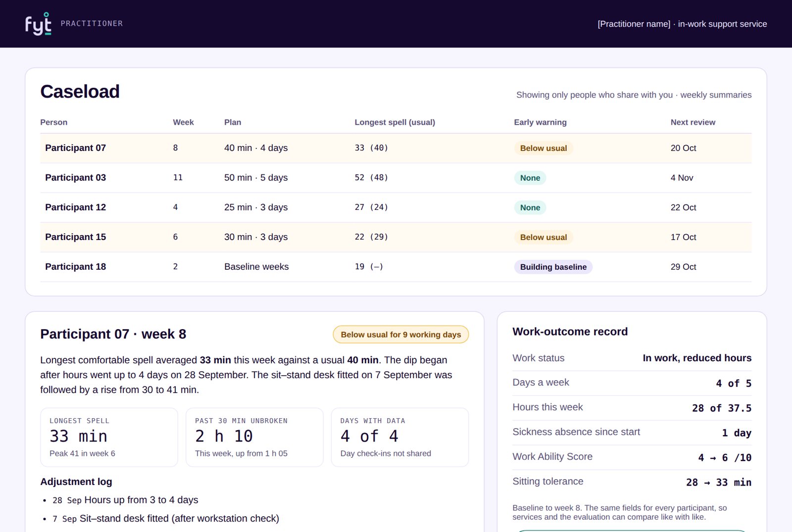The height and width of the screenshot is (532, 792).
Task: Click the Sickness absence 1 day value
Action: tap(737, 433)
